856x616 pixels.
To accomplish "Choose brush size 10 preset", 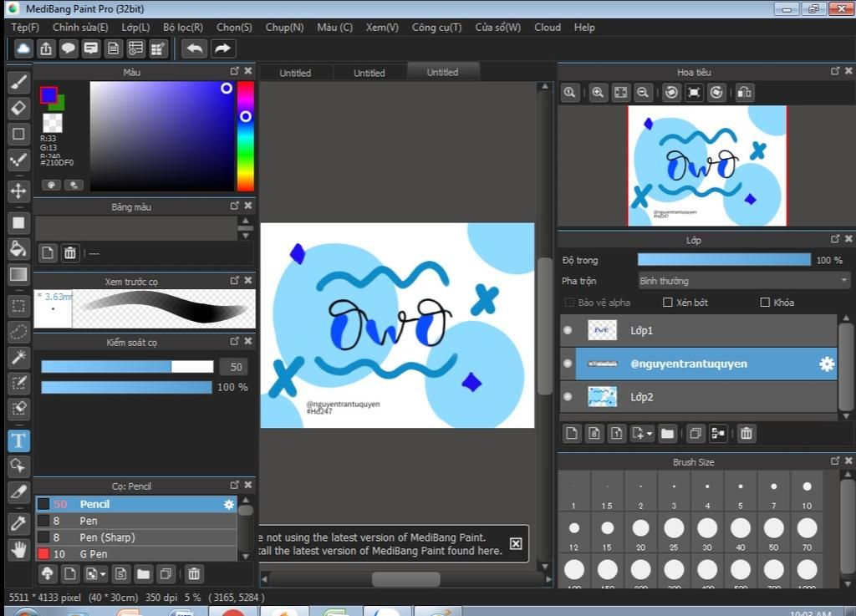I will pyautogui.click(x=807, y=492).
